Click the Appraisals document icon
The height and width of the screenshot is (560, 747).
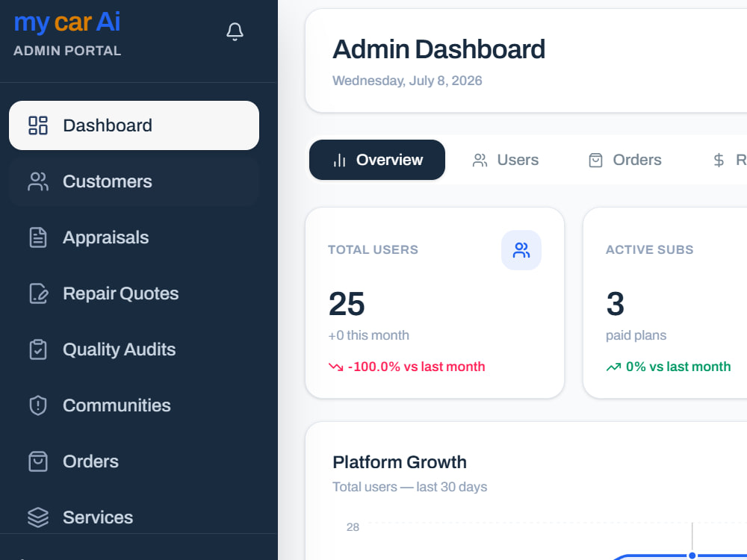pos(38,237)
